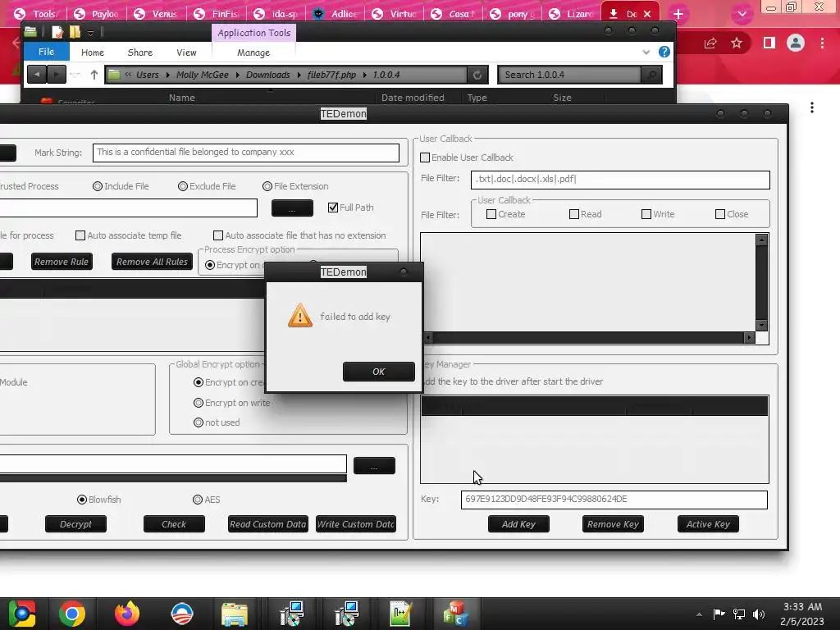The width and height of the screenshot is (840, 630).
Task: Click the Explorer help question mark icon
Action: pyautogui.click(x=664, y=52)
